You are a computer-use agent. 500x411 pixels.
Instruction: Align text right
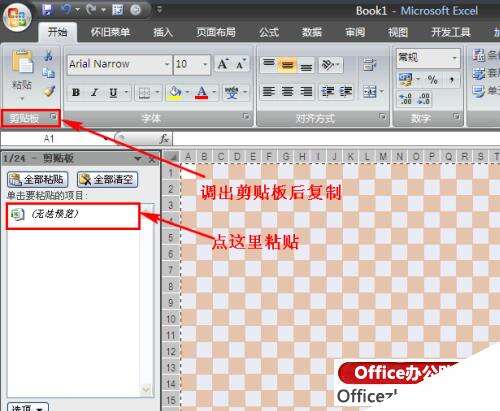306,91
